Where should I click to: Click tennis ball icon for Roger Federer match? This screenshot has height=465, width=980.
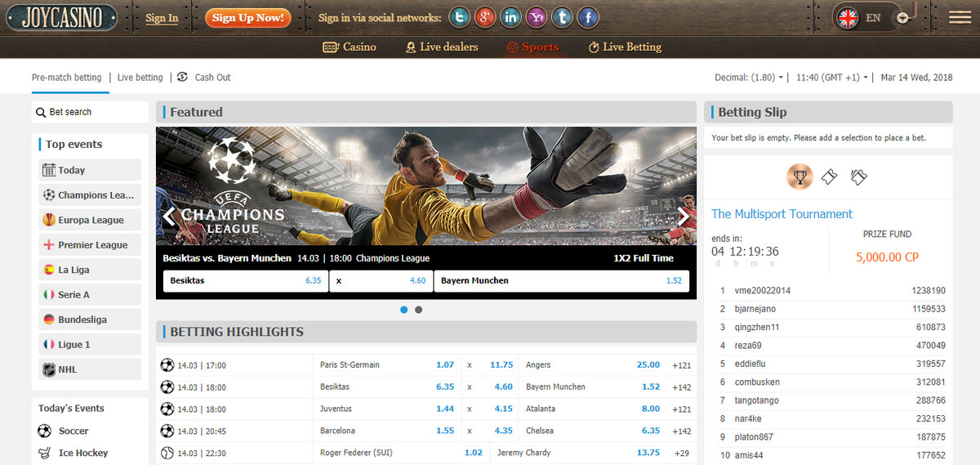[x=167, y=453]
